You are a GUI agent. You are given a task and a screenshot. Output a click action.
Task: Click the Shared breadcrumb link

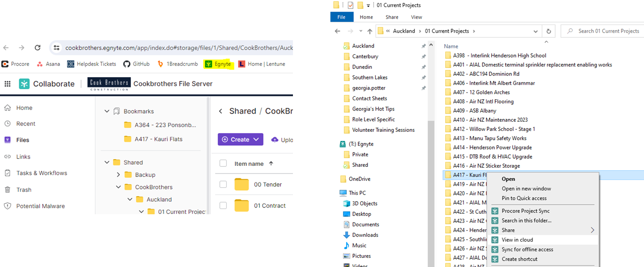[x=243, y=111]
